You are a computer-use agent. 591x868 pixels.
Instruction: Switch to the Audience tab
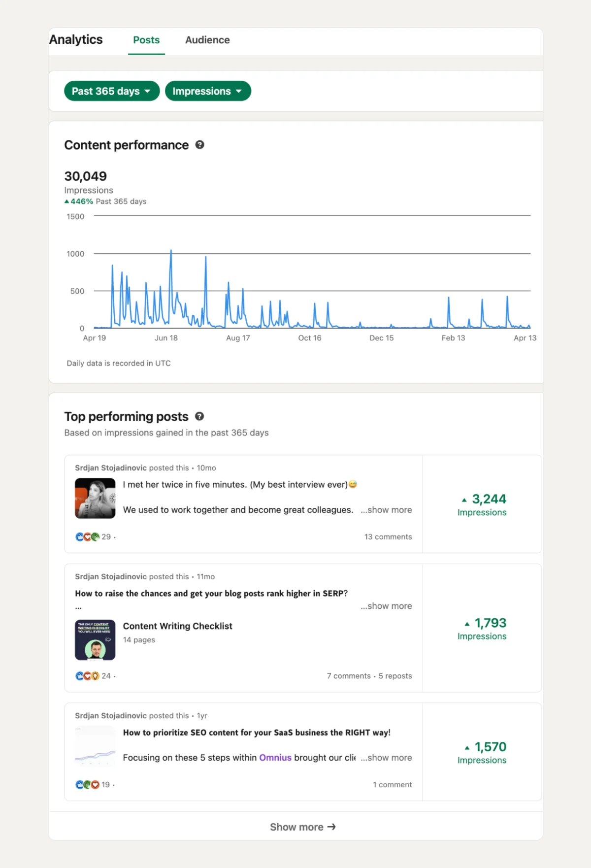coord(207,40)
